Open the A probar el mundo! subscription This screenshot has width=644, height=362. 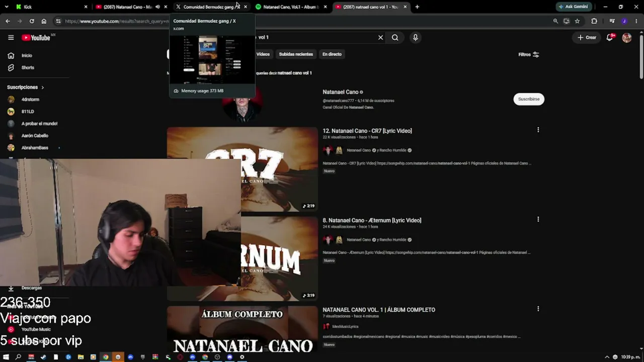[x=39, y=124]
